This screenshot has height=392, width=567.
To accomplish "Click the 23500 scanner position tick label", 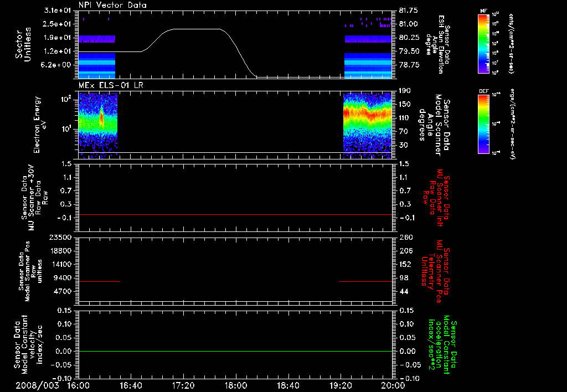I will (x=60, y=237).
